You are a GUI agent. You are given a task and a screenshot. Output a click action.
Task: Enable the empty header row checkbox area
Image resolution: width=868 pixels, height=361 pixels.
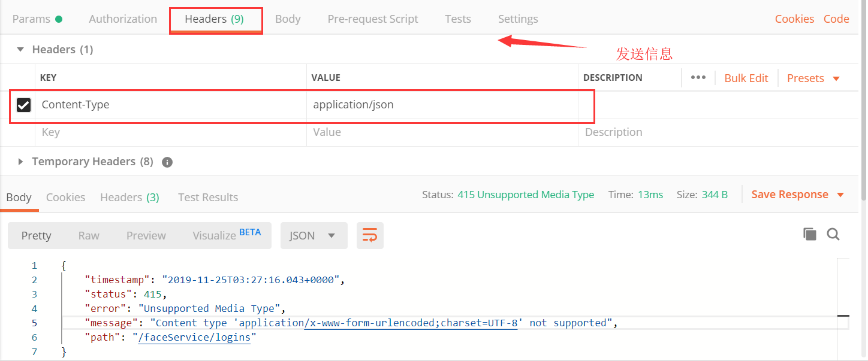pyautogui.click(x=23, y=132)
